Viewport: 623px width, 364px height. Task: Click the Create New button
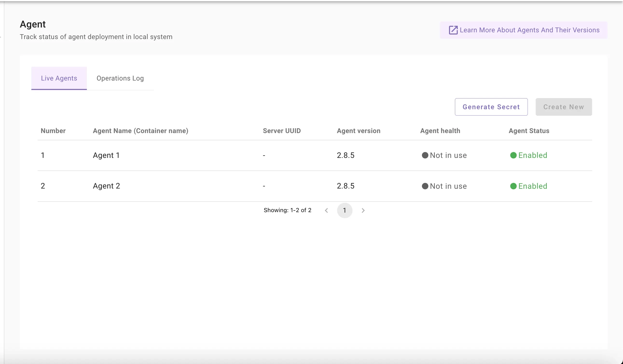click(563, 107)
